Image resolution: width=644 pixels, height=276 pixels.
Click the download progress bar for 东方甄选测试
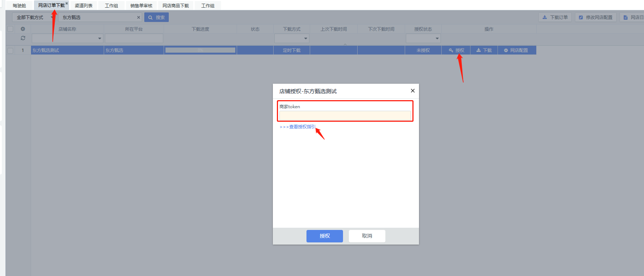(200, 50)
